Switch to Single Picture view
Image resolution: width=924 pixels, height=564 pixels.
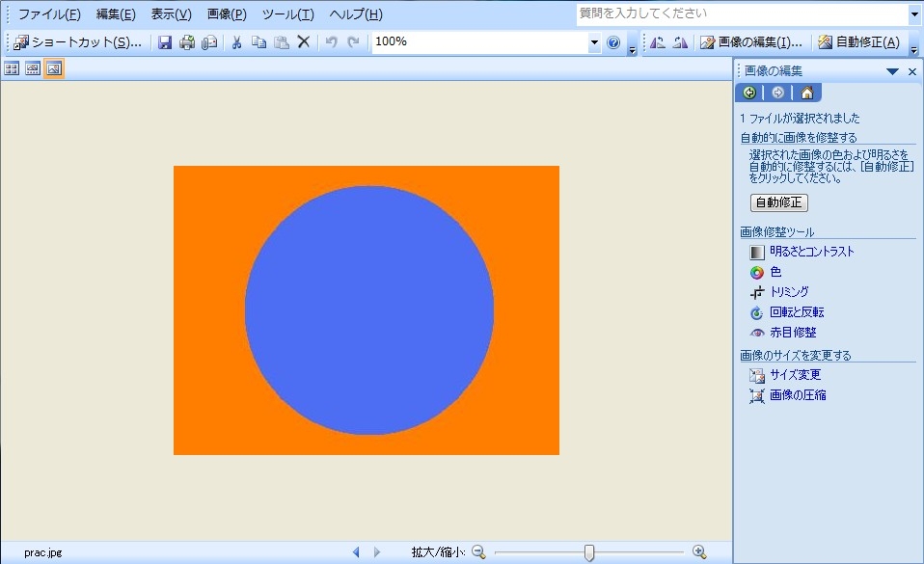tap(54, 68)
